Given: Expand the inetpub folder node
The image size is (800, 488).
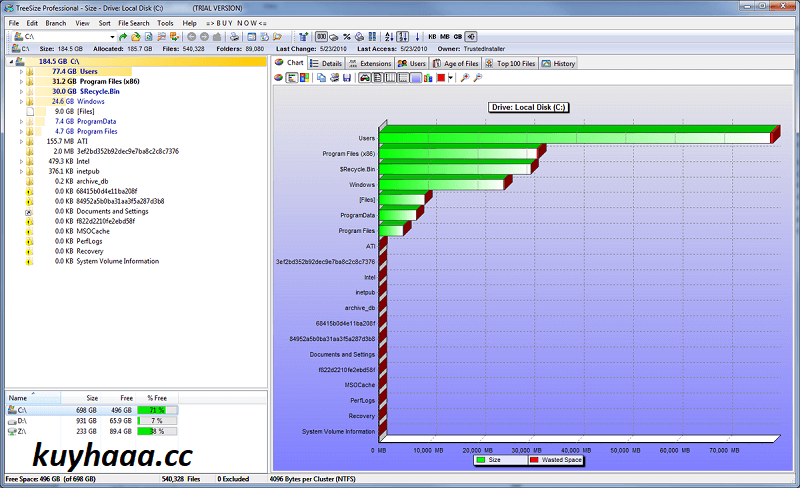Looking at the screenshot, I should 21,172.
